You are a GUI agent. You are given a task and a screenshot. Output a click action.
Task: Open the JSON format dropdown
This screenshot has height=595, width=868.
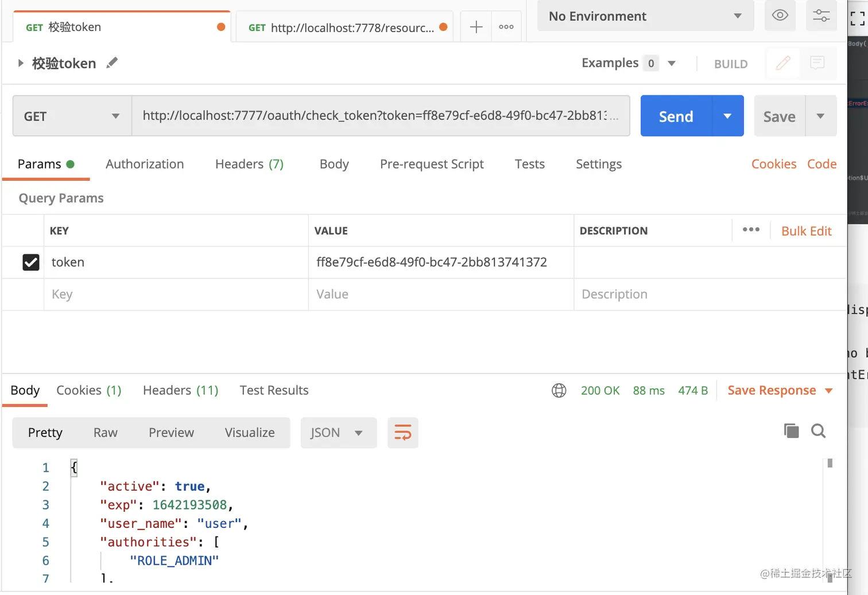pyautogui.click(x=338, y=433)
